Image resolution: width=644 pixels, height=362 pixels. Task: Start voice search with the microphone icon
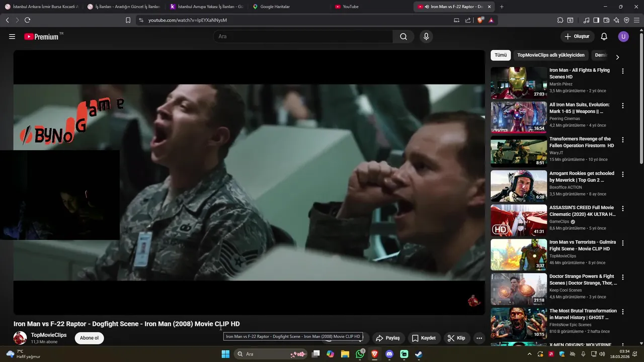[426, 37]
